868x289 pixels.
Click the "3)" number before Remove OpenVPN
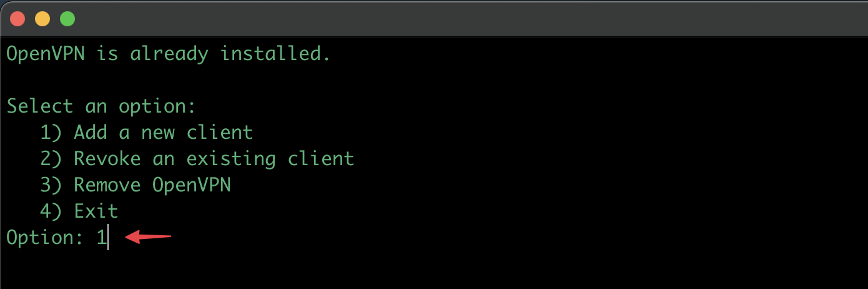click(51, 185)
